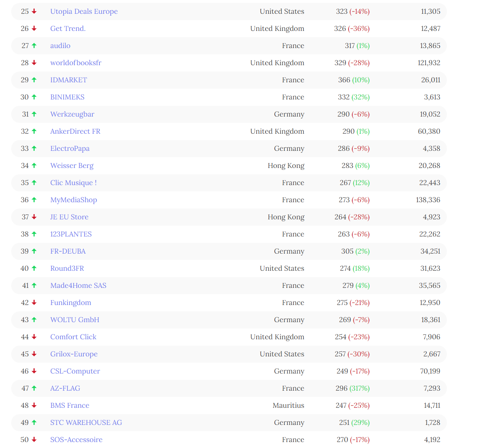This screenshot has height=448, width=480.
Task: Click the red down arrow at rank 42
Action: 34,303
